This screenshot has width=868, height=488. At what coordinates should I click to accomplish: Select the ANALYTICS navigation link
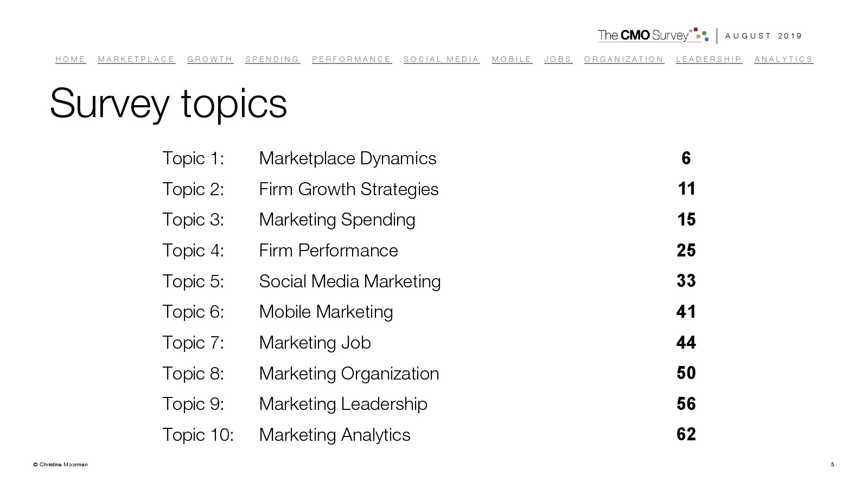[x=783, y=59]
